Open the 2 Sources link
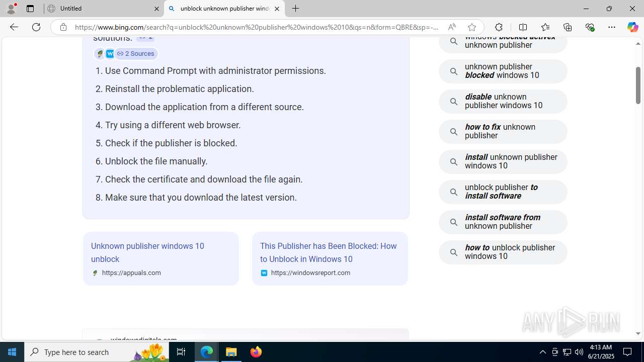 136,53
